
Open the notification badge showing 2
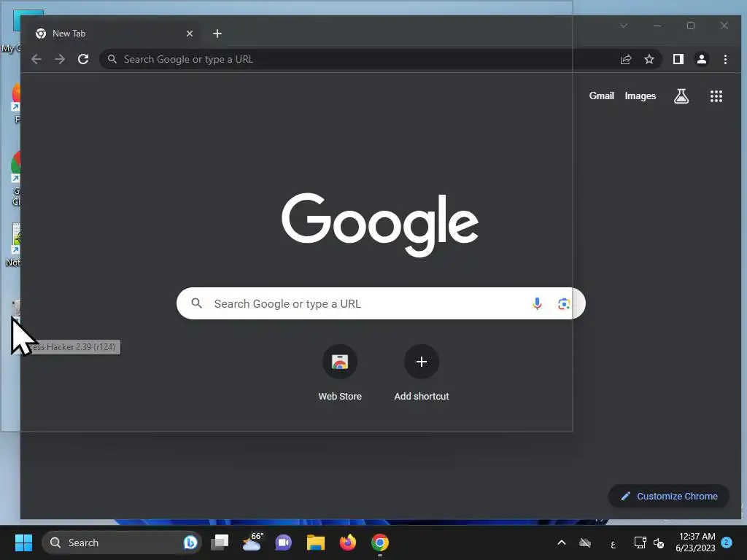727,542
